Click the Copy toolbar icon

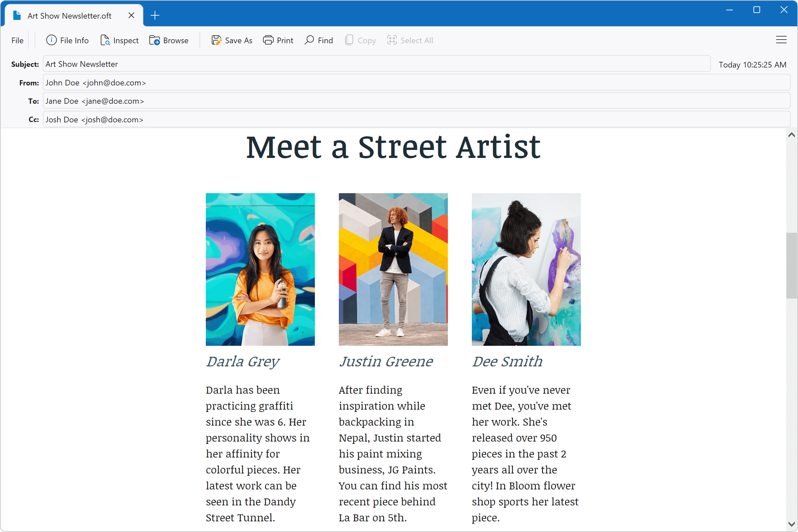pyautogui.click(x=349, y=40)
